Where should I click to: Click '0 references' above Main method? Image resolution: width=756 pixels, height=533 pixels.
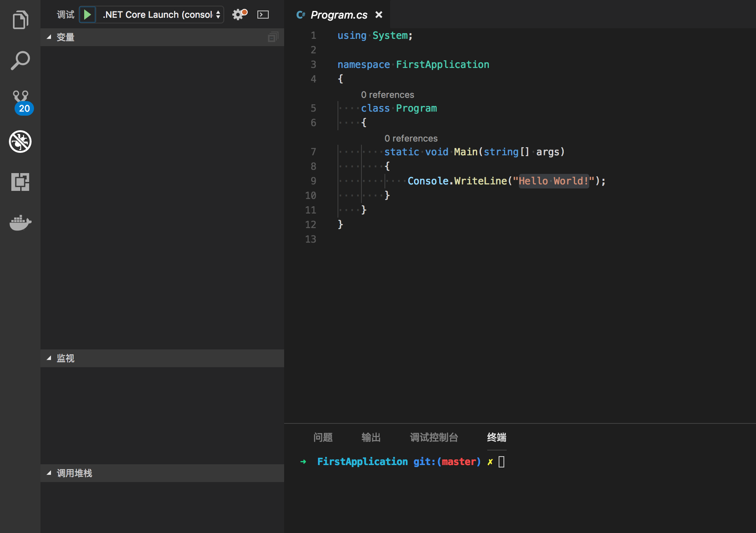[x=411, y=138]
